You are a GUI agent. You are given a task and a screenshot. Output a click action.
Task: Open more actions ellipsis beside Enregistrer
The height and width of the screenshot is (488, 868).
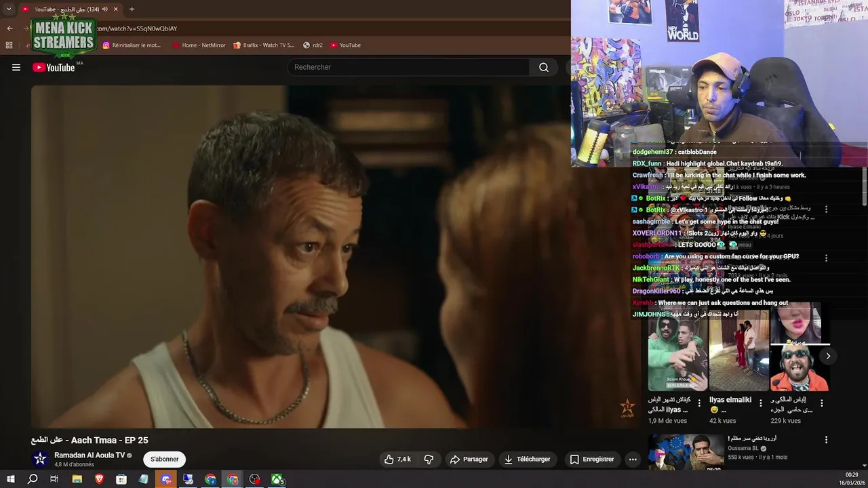click(x=633, y=459)
